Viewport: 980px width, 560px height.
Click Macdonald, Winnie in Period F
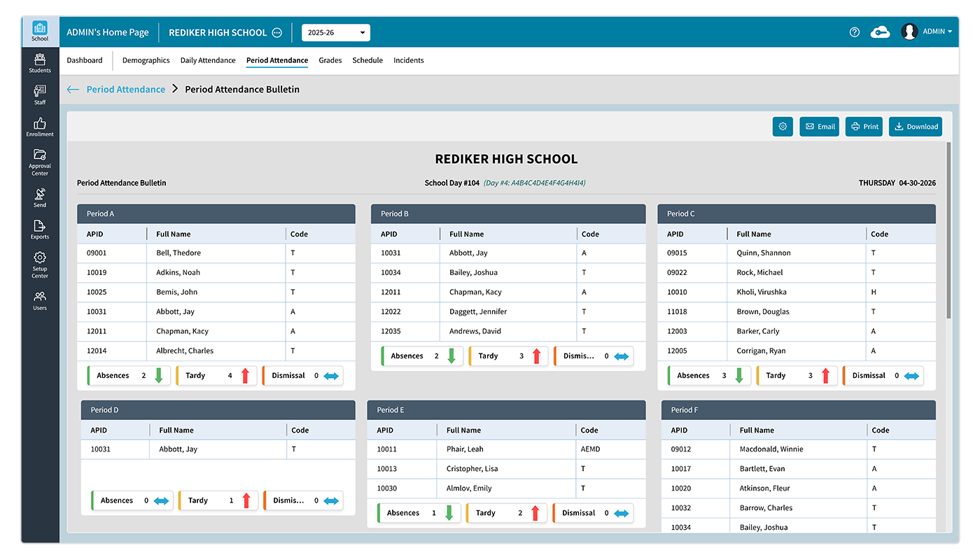pyautogui.click(x=771, y=449)
